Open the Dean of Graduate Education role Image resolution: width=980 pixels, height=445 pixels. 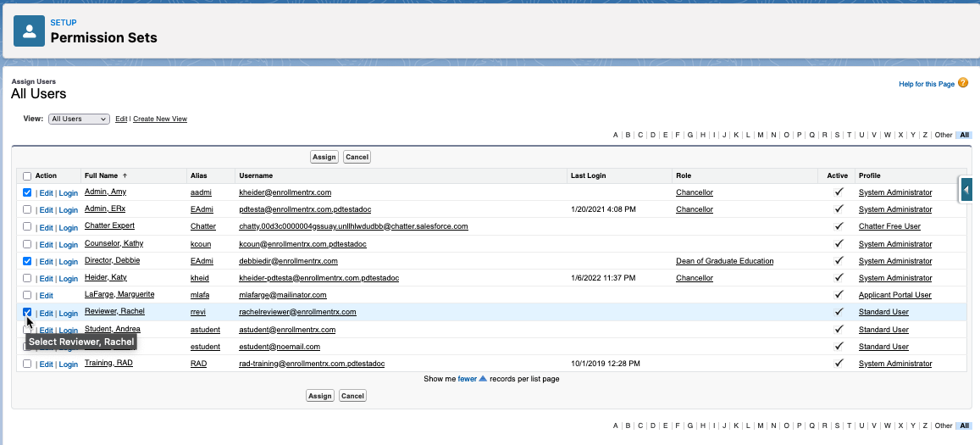(724, 261)
